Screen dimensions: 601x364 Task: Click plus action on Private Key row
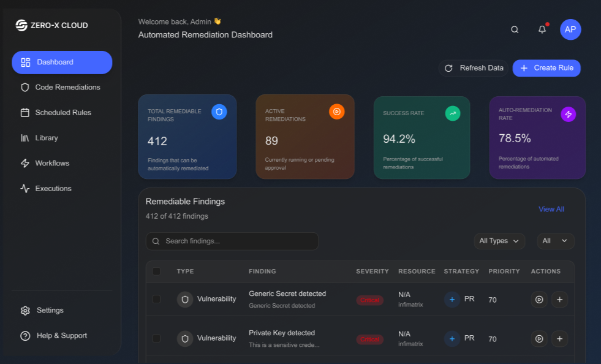pyautogui.click(x=559, y=338)
